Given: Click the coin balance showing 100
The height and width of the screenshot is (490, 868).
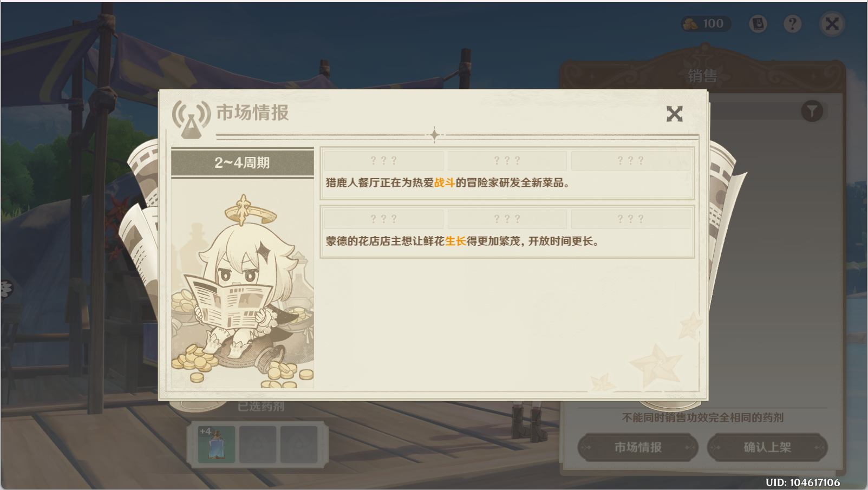Looking at the screenshot, I should click(x=706, y=24).
